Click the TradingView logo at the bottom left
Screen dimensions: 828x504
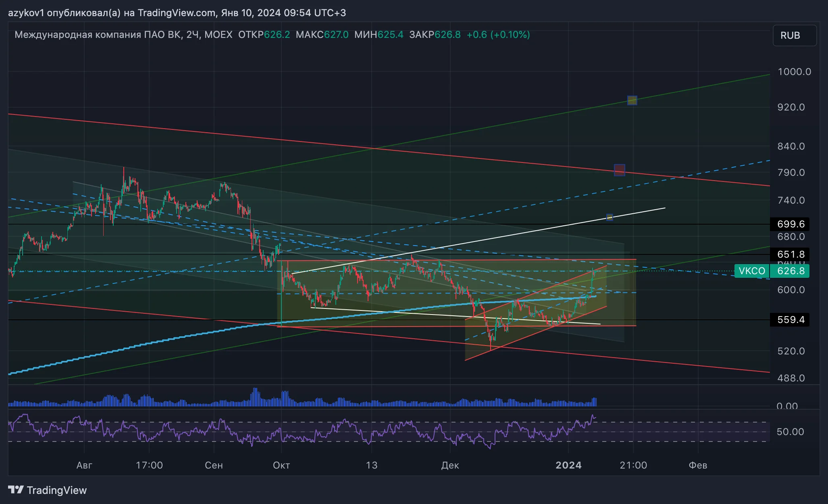point(48,490)
